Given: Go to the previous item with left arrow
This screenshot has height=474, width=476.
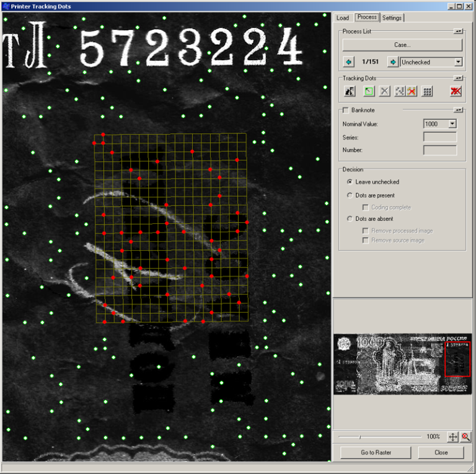Looking at the screenshot, I should 348,62.
